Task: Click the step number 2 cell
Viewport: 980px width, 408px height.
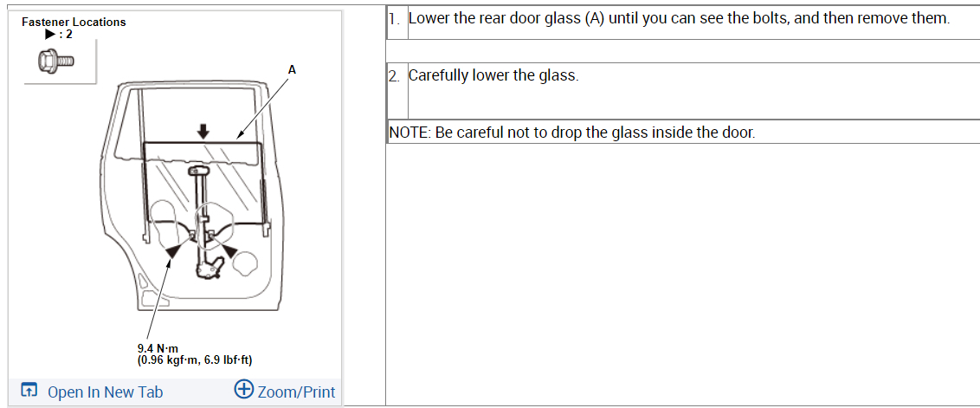Action: coord(395,76)
